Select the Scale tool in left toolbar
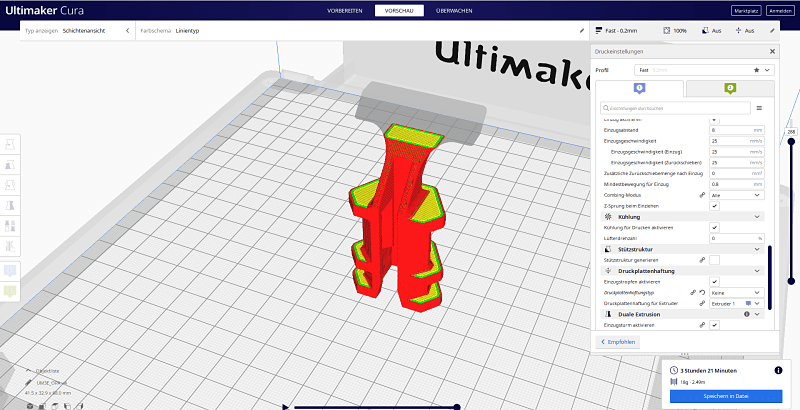The width and height of the screenshot is (800, 410). [x=9, y=165]
